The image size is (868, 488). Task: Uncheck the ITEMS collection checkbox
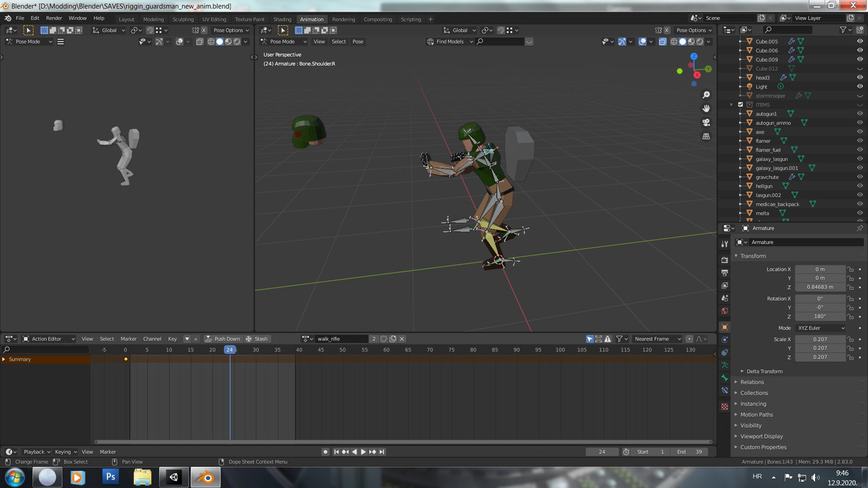[741, 104]
